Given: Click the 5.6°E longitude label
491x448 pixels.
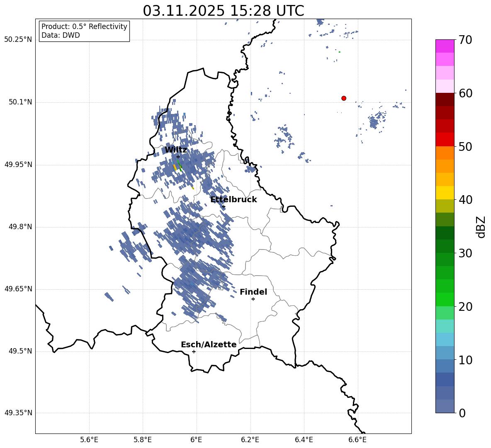Looking at the screenshot, I should (89, 440).
